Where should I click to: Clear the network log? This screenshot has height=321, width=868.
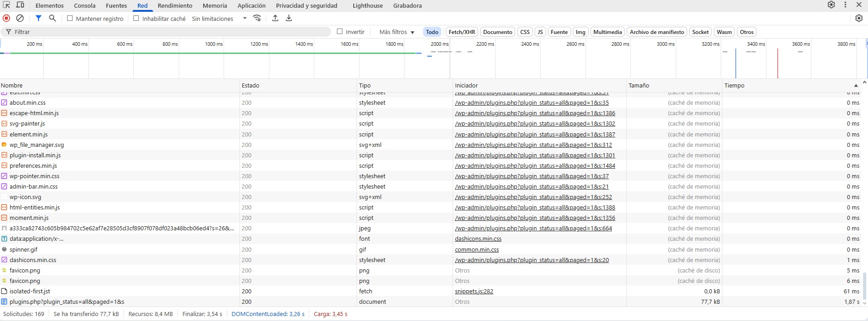coord(20,18)
